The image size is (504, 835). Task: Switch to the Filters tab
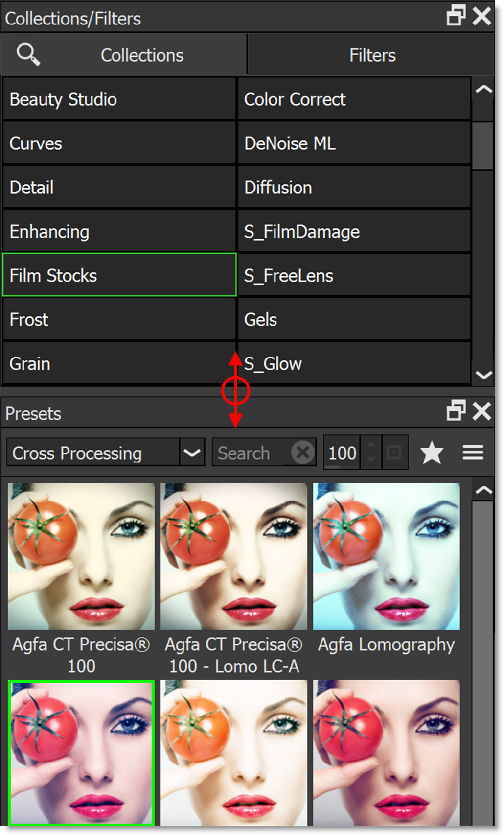[372, 55]
